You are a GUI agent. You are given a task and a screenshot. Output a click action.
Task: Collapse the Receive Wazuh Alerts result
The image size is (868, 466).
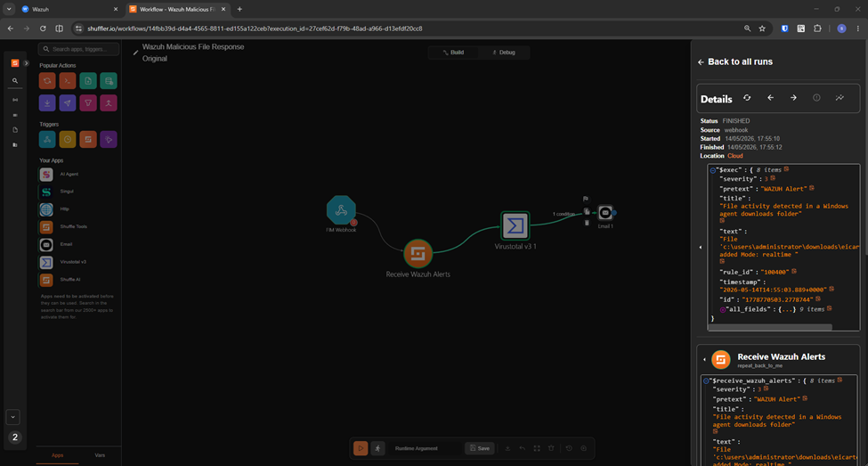[704, 360]
